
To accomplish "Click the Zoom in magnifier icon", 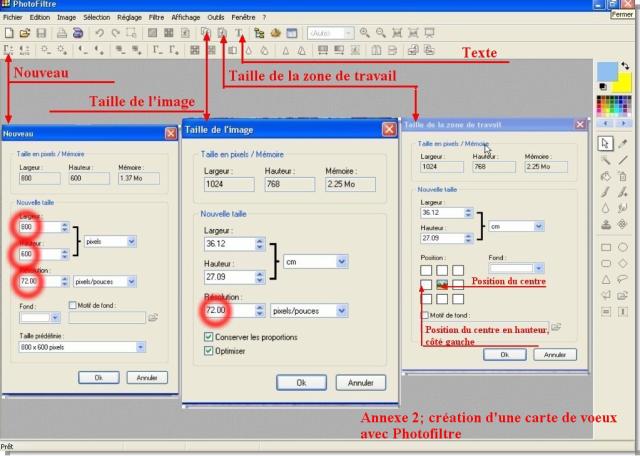I will pos(364,33).
